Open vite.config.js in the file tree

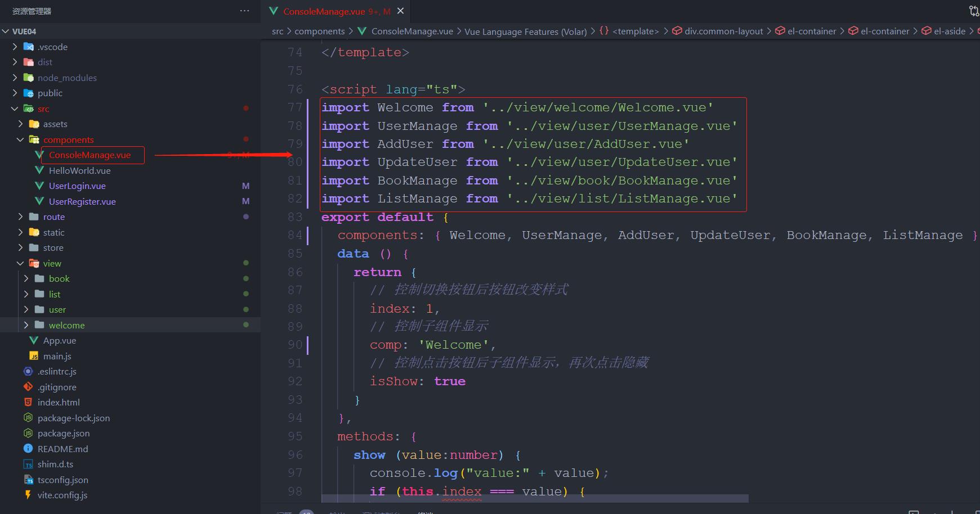(x=62, y=495)
